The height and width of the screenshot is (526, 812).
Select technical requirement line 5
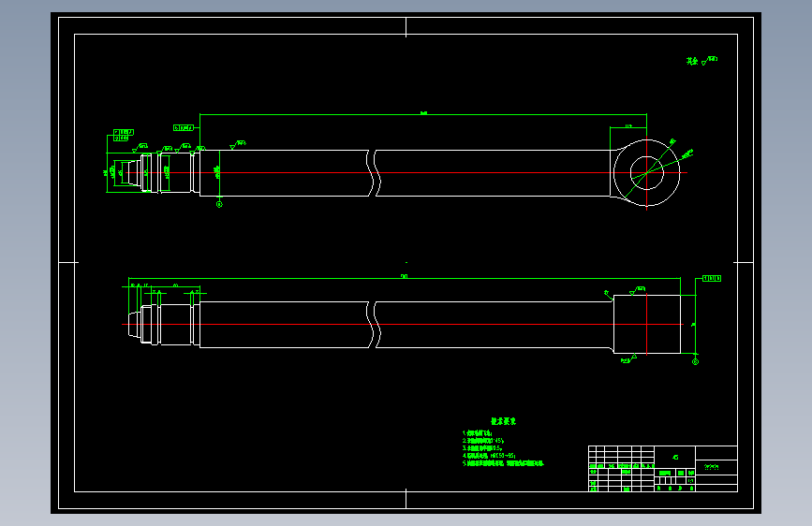tap(503, 463)
